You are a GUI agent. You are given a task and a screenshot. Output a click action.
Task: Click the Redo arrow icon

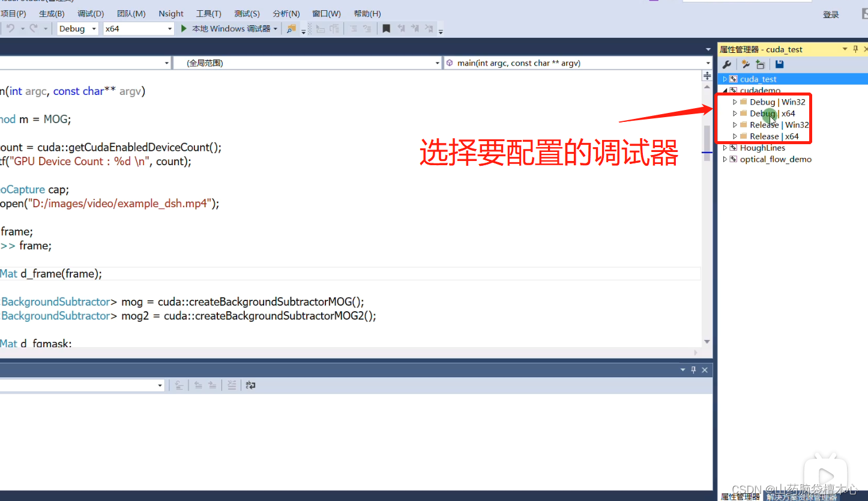point(34,28)
